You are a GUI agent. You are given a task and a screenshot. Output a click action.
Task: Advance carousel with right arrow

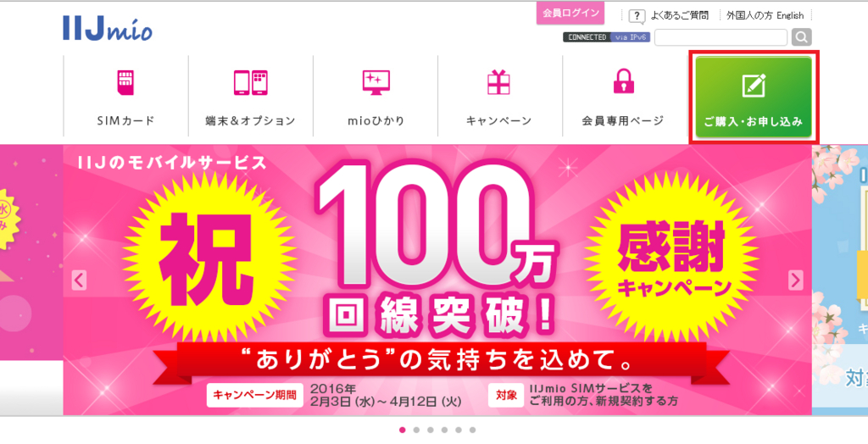click(795, 280)
